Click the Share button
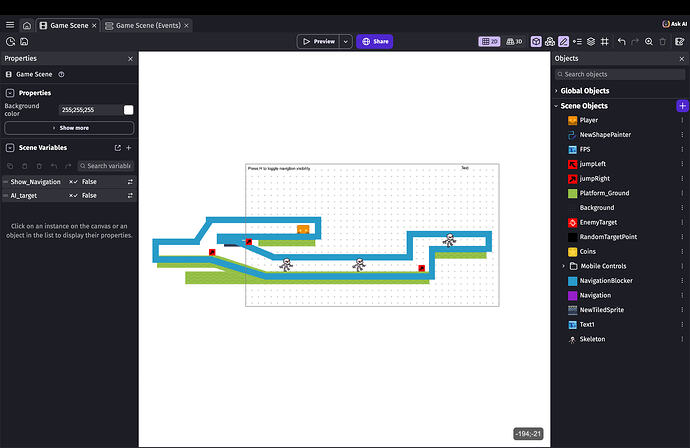This screenshot has height=448, width=690. coord(374,41)
